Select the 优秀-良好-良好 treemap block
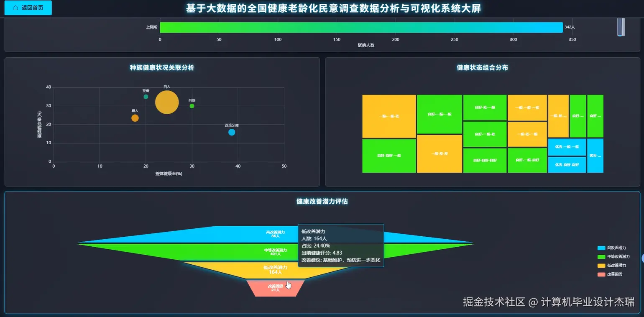This screenshot has width=644, height=317. pyautogui.click(x=566, y=164)
